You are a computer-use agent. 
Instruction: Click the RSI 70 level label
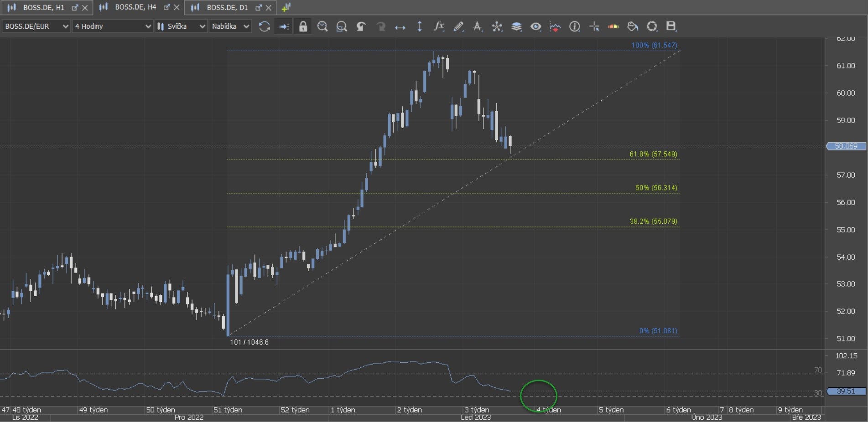pos(818,371)
